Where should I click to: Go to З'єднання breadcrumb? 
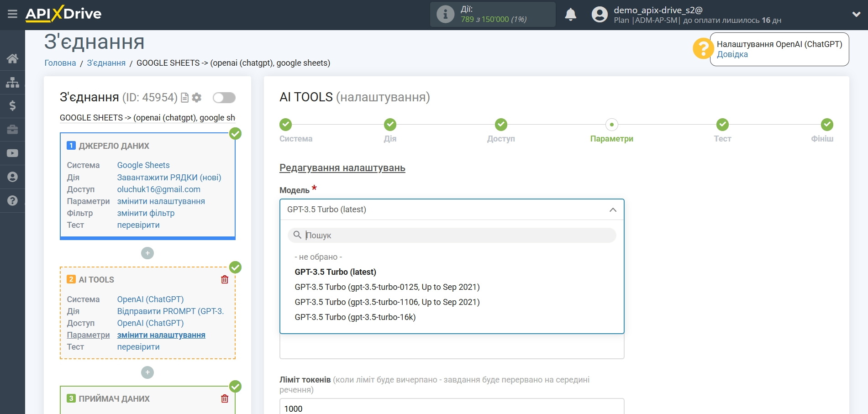(106, 63)
